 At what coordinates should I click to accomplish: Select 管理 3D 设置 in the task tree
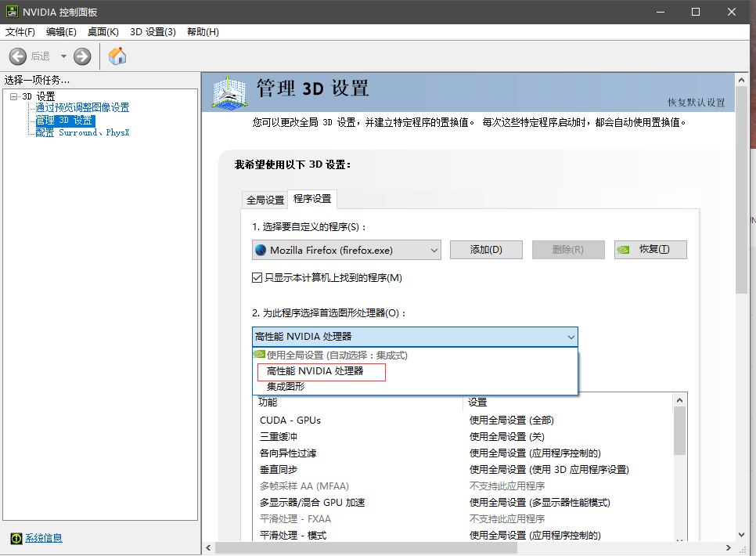click(x=65, y=120)
